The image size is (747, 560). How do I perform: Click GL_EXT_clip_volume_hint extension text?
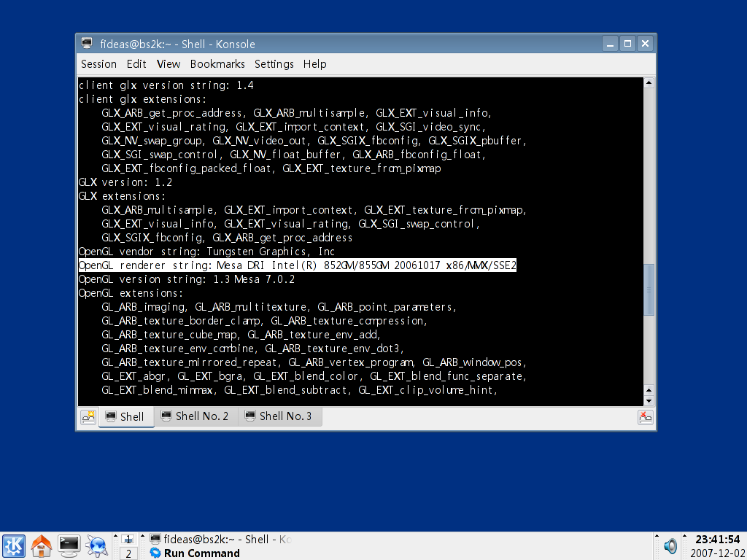tap(426, 390)
